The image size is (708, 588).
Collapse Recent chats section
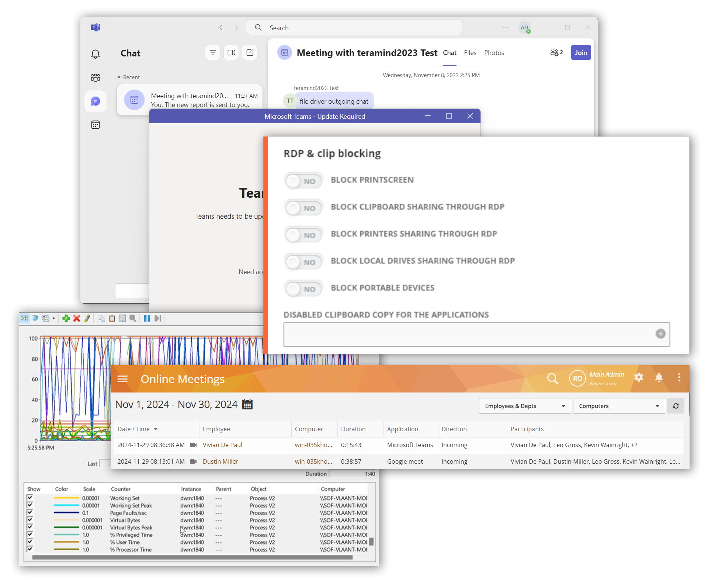click(x=119, y=77)
